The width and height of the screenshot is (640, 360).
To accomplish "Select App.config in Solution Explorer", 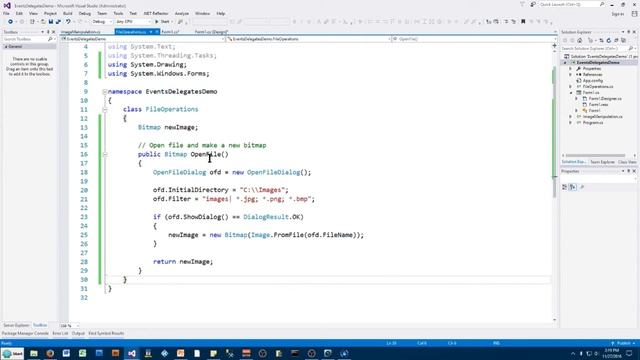I will point(593,81).
